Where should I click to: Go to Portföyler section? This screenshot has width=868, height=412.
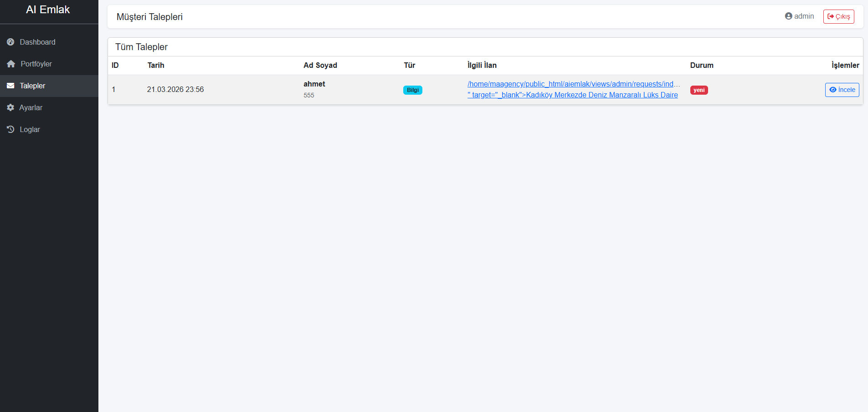[x=49, y=64]
